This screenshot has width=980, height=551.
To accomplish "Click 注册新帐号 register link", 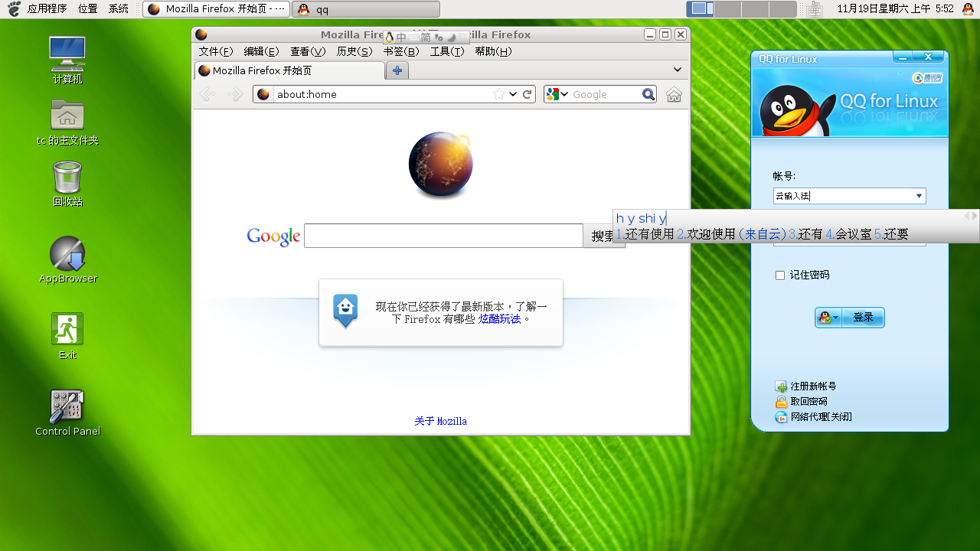I will [x=813, y=386].
